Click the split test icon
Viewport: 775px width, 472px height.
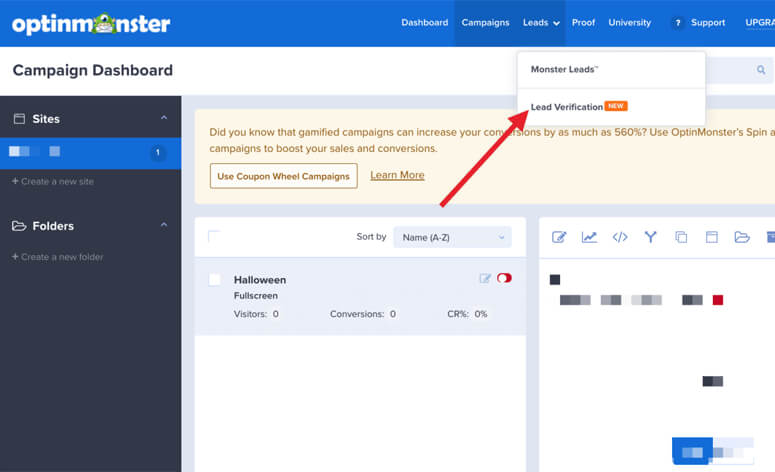coord(650,237)
